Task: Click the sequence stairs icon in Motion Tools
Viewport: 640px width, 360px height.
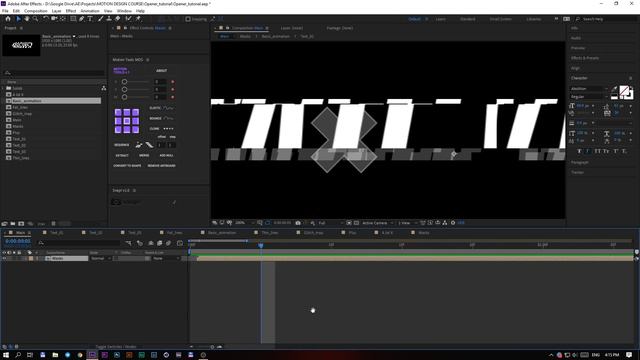Action: click(139, 145)
